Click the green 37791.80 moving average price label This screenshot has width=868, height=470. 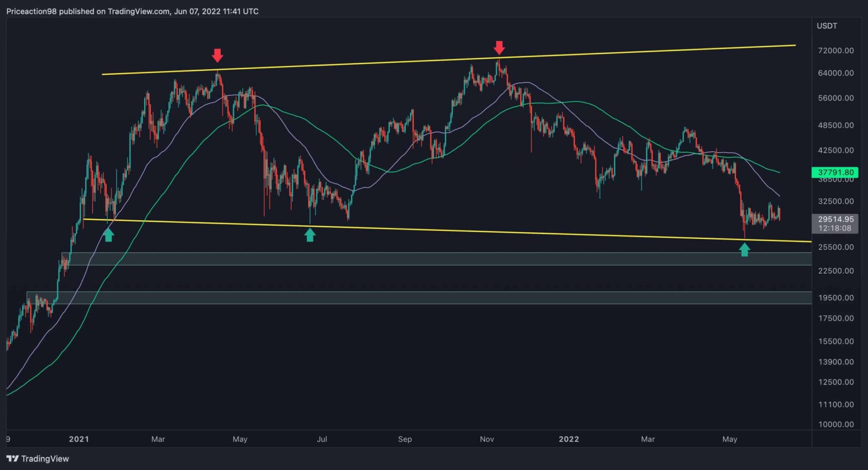[x=835, y=172]
